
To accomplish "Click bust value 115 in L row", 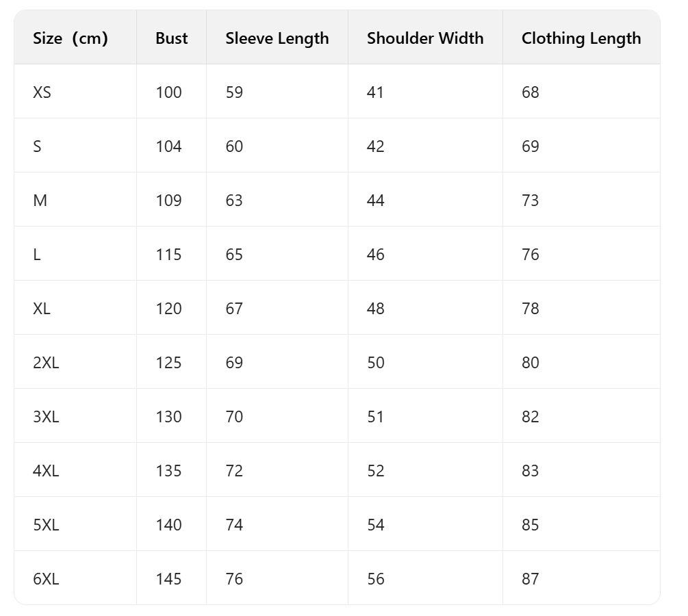I will tap(168, 255).
